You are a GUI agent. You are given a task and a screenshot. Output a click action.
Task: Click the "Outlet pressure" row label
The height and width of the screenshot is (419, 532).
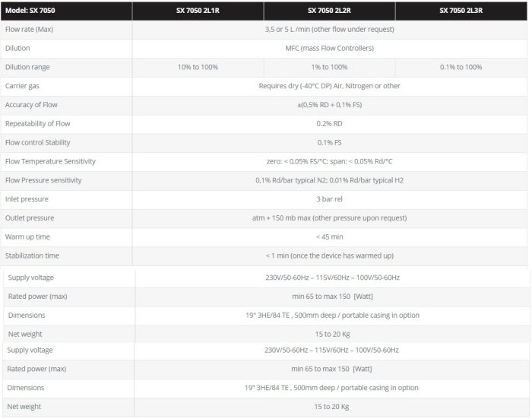[x=30, y=218]
